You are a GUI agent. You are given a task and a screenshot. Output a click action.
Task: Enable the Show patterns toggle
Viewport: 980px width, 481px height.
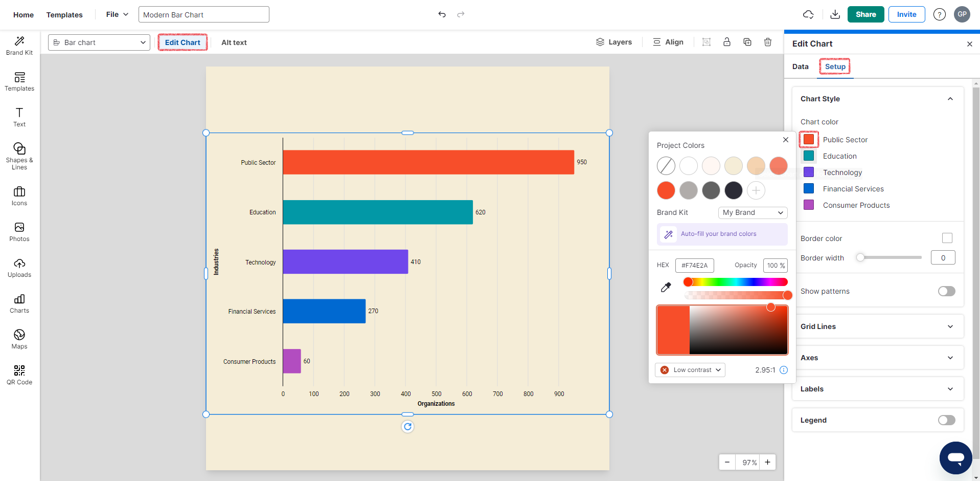[x=946, y=291]
